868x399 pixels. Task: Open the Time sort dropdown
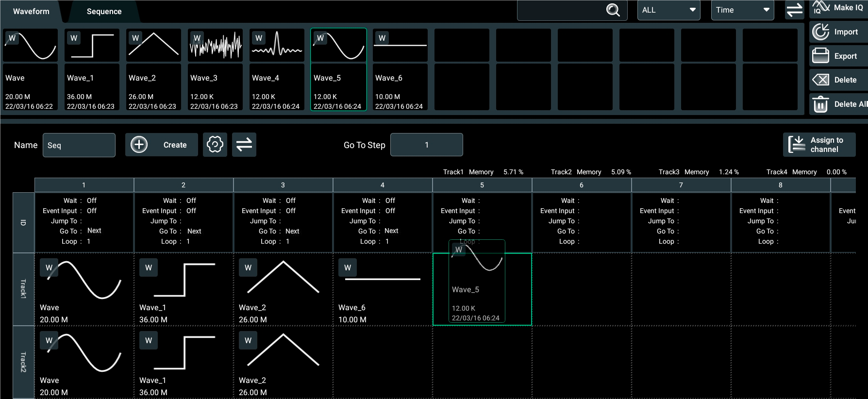click(x=742, y=10)
